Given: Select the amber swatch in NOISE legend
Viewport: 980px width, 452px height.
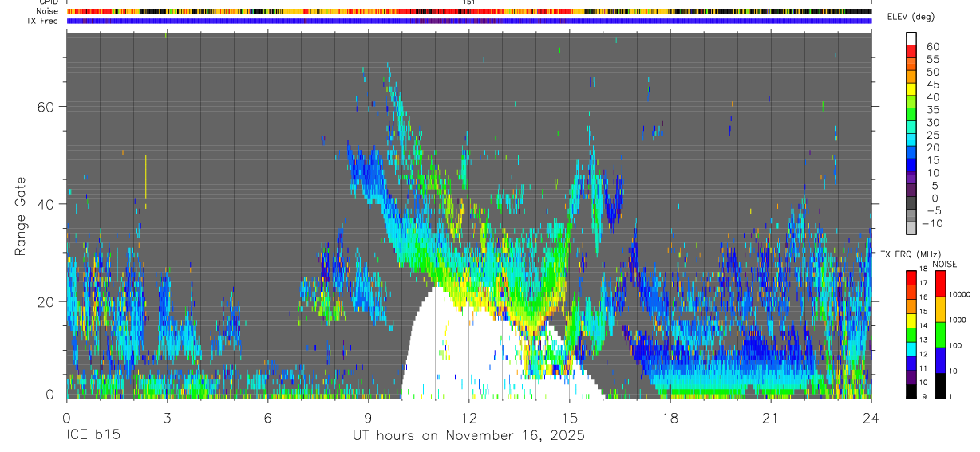Looking at the screenshot, I should (x=940, y=309).
